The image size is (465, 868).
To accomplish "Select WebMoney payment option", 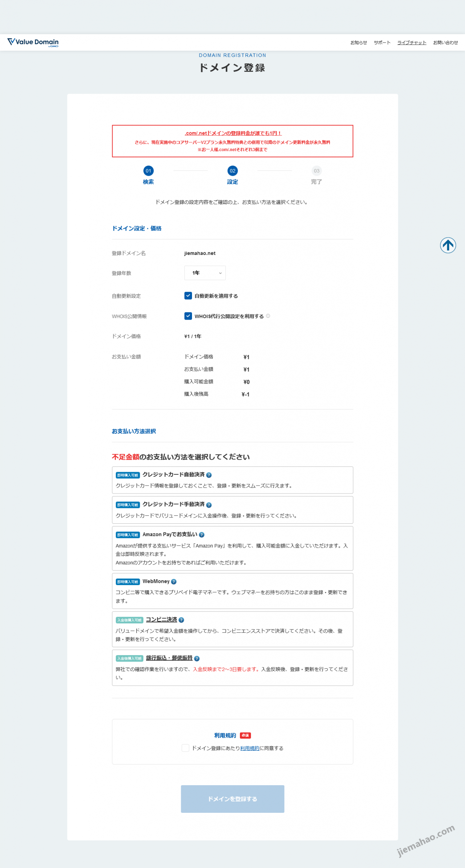I will [x=233, y=591].
